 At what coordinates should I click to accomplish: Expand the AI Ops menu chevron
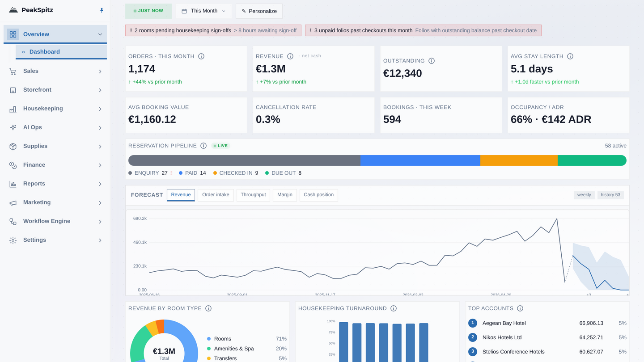click(x=100, y=128)
